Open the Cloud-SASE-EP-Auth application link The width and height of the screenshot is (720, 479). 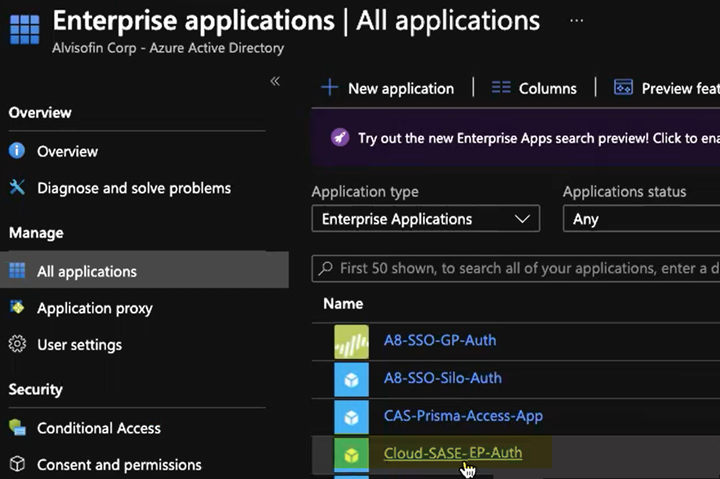coord(452,453)
